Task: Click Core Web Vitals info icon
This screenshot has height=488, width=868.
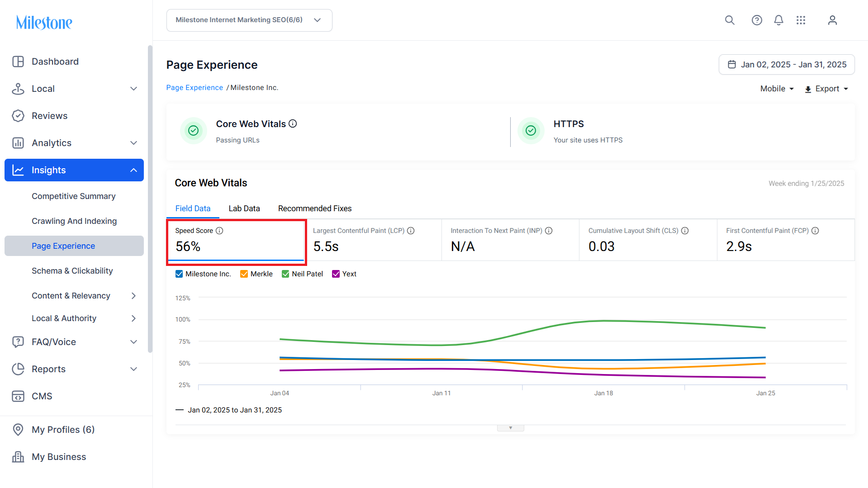Action: coord(293,123)
